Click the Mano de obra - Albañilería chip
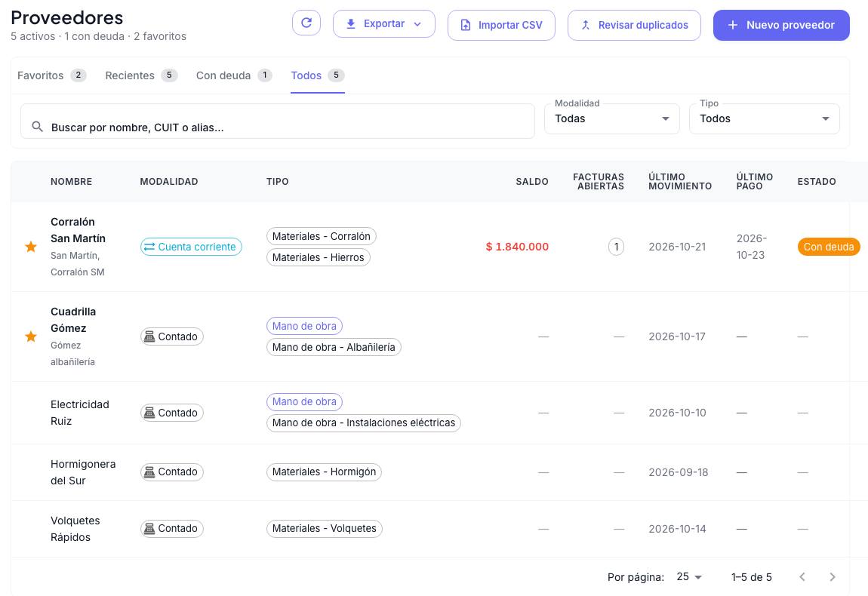Screen dimensions: 868x596 tap(334, 347)
